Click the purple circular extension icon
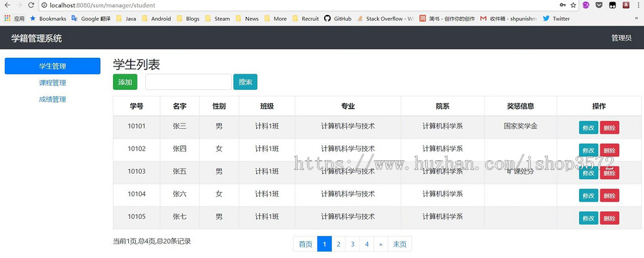Viewport: 644px width, 258px height. pyautogui.click(x=586, y=5)
